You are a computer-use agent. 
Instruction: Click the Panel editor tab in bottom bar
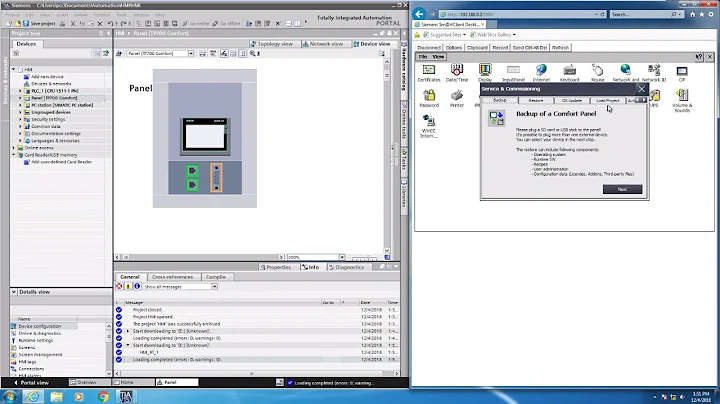coord(177,382)
